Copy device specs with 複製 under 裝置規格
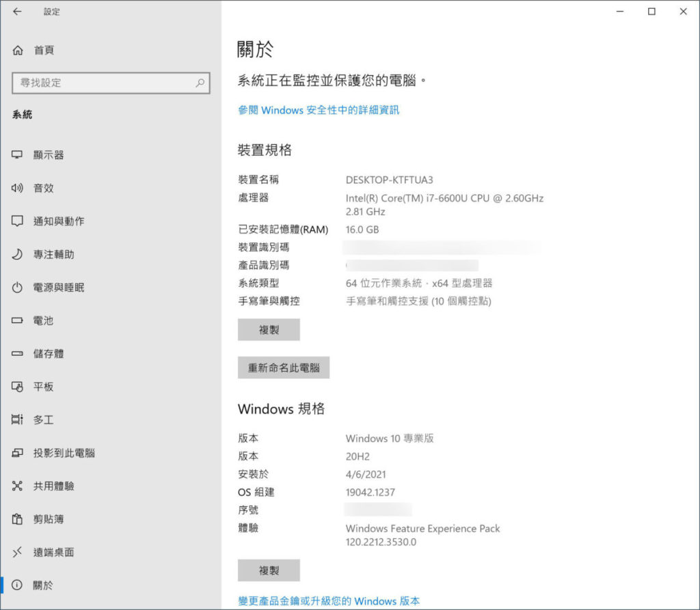The height and width of the screenshot is (610, 700). click(x=269, y=330)
